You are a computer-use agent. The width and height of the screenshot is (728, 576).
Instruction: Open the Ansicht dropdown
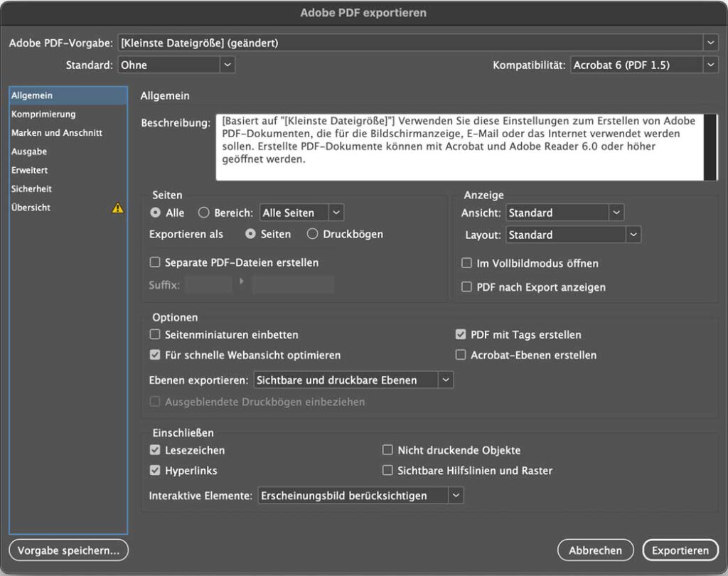(x=564, y=213)
